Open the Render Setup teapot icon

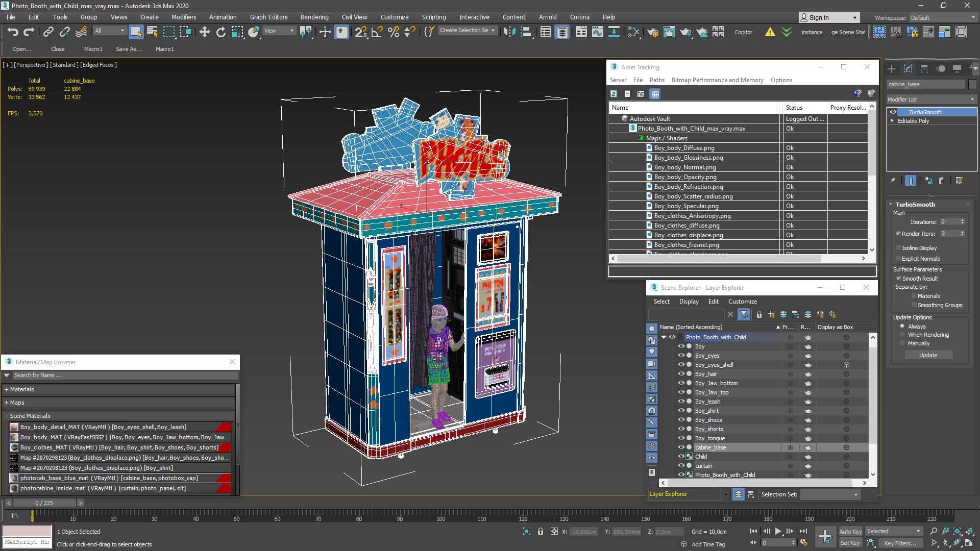point(652,32)
